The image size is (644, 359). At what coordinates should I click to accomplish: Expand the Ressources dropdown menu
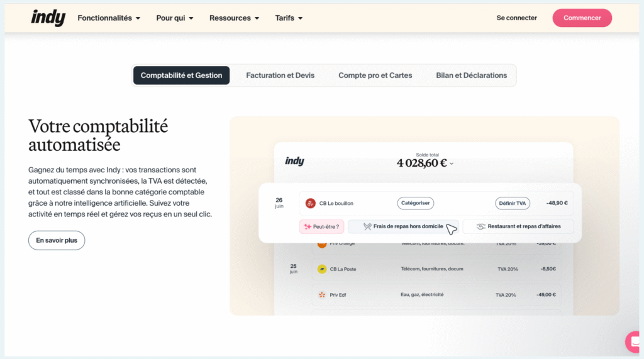tap(234, 18)
